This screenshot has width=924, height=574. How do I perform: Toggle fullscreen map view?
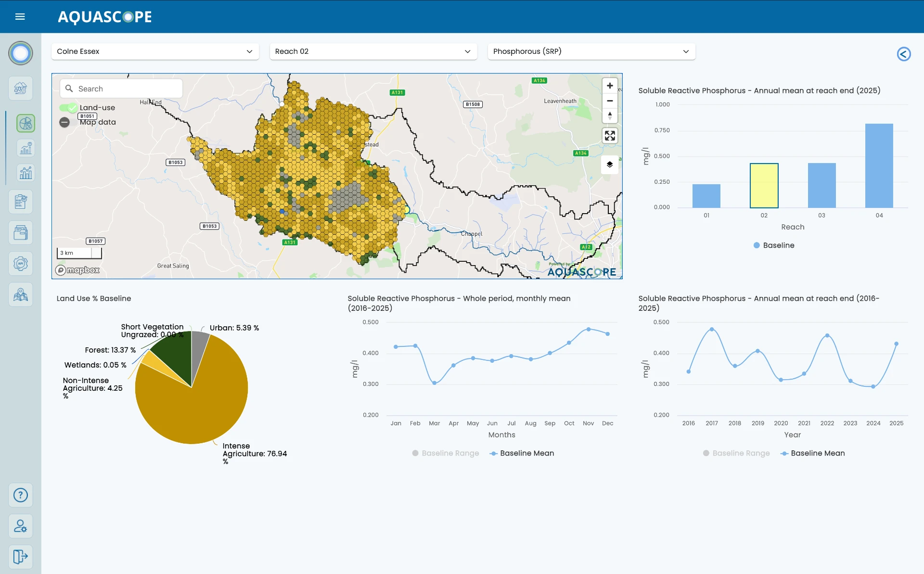[610, 136]
